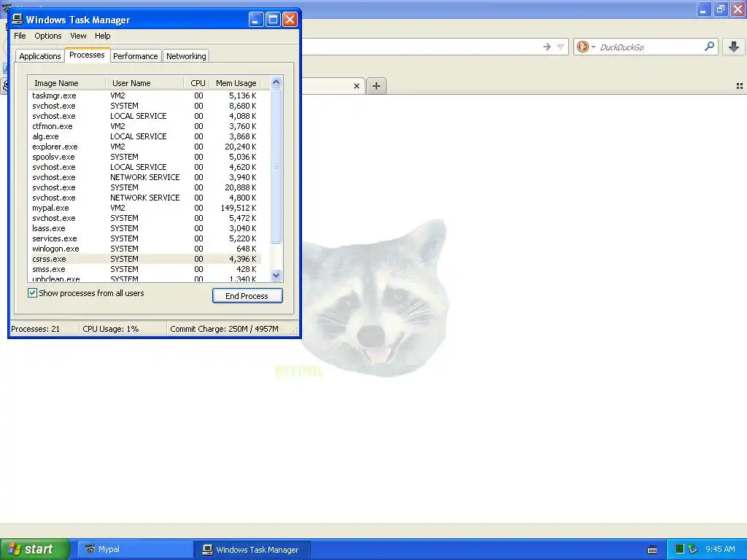Restore down the Mypal browser window
Image resolution: width=747 pixels, height=560 pixels.
coord(721,9)
